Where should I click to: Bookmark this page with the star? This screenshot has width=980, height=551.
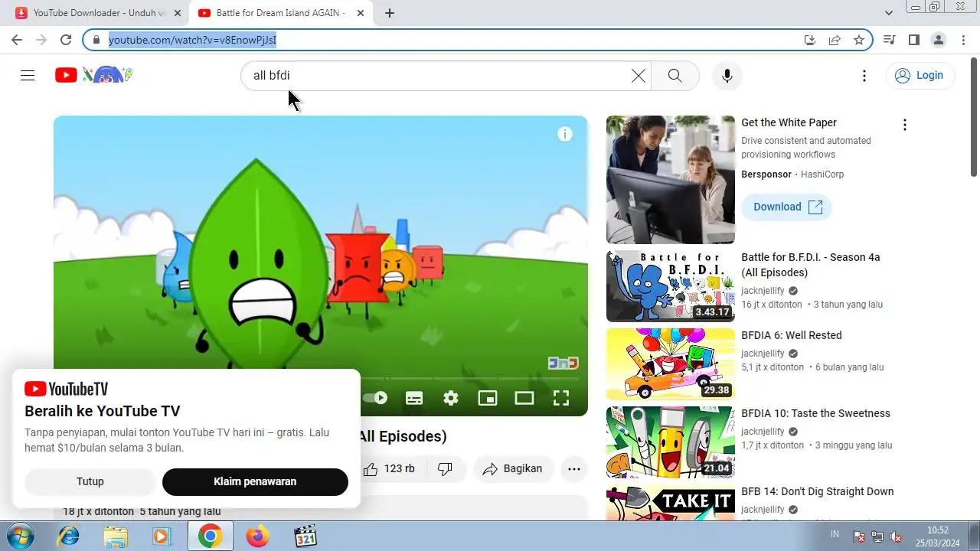click(x=859, y=40)
